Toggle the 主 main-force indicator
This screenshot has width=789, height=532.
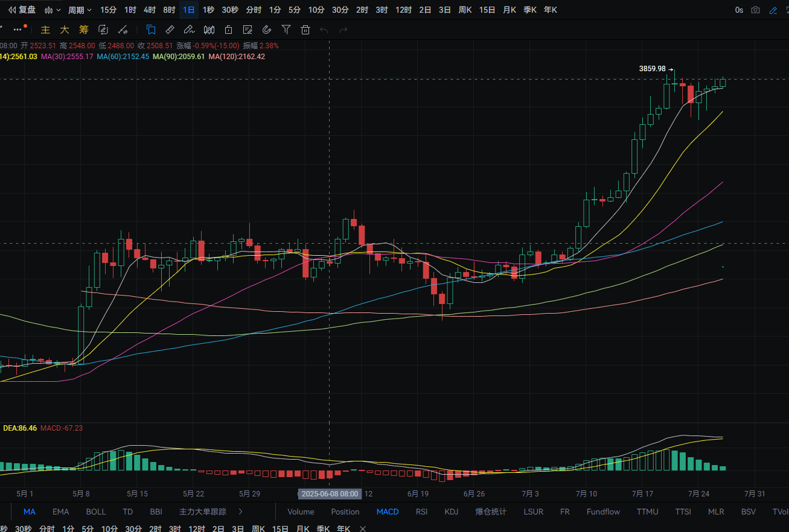pyautogui.click(x=45, y=30)
